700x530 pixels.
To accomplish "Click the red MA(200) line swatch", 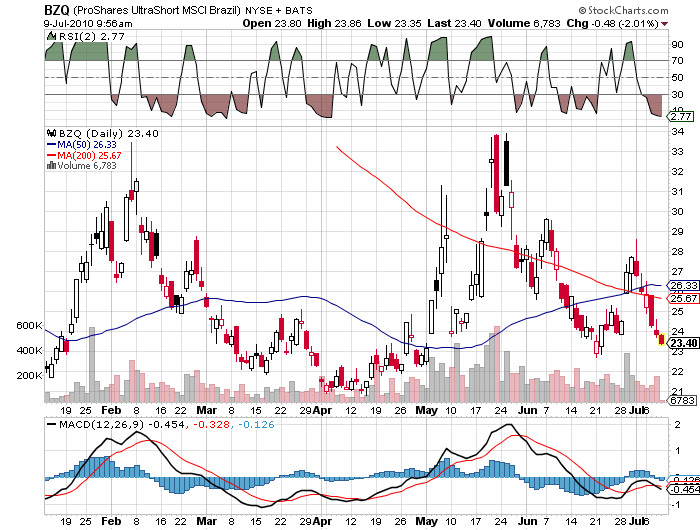I will click(51, 155).
